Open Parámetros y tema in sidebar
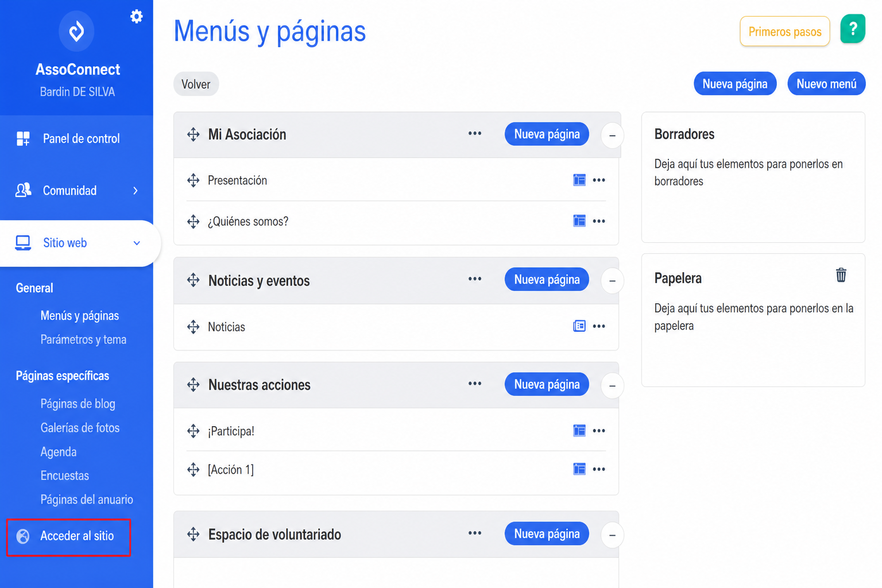This screenshot has height=588, width=882. [83, 339]
